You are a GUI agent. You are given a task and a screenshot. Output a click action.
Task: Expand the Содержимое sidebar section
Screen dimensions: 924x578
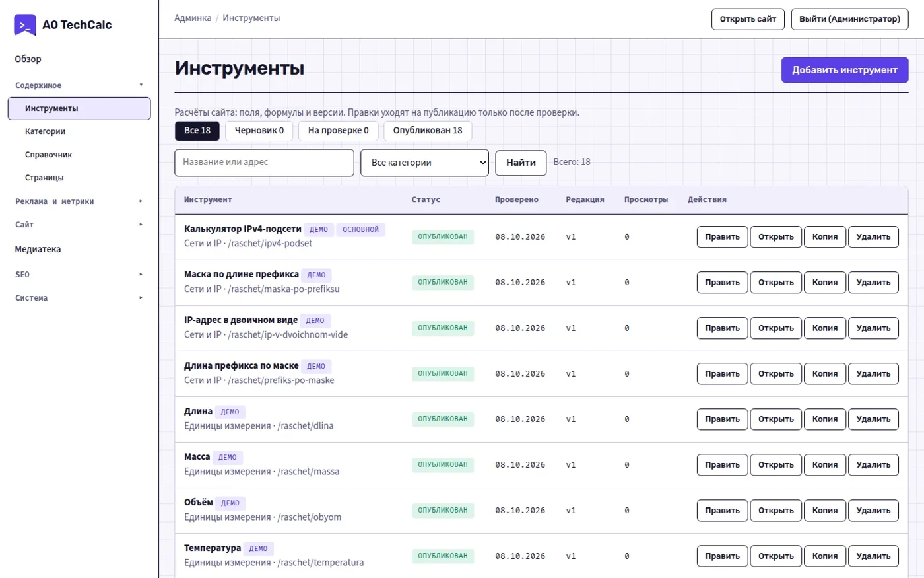79,85
